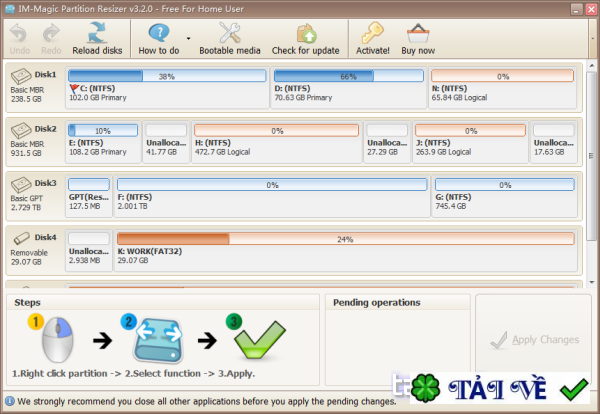Click the Redo toolbar icon
Viewport: 600px width, 414px height.
click(51, 34)
